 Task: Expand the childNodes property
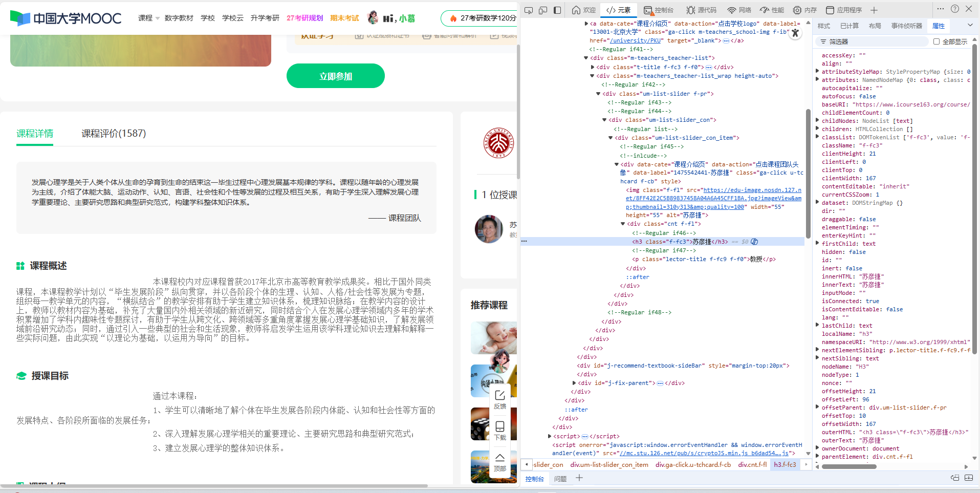point(817,121)
